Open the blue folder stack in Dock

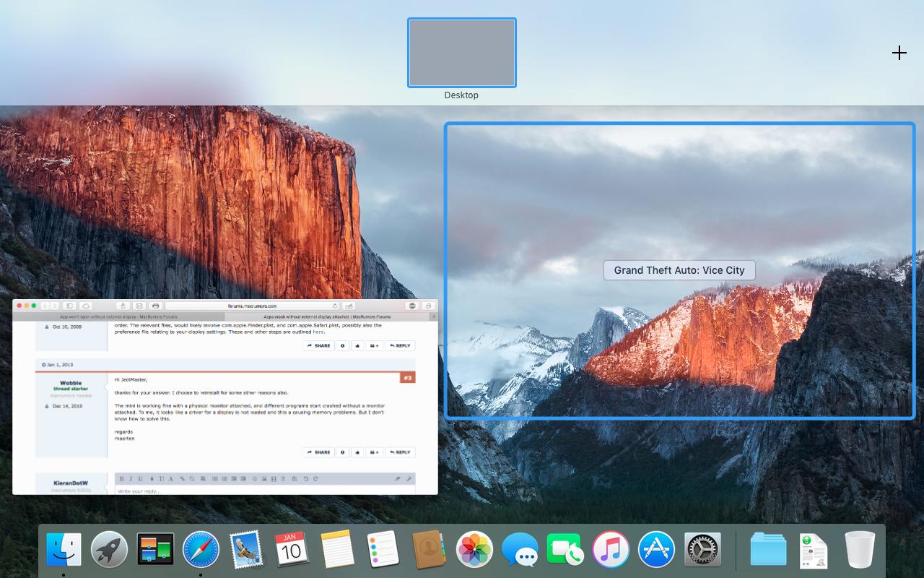click(768, 550)
